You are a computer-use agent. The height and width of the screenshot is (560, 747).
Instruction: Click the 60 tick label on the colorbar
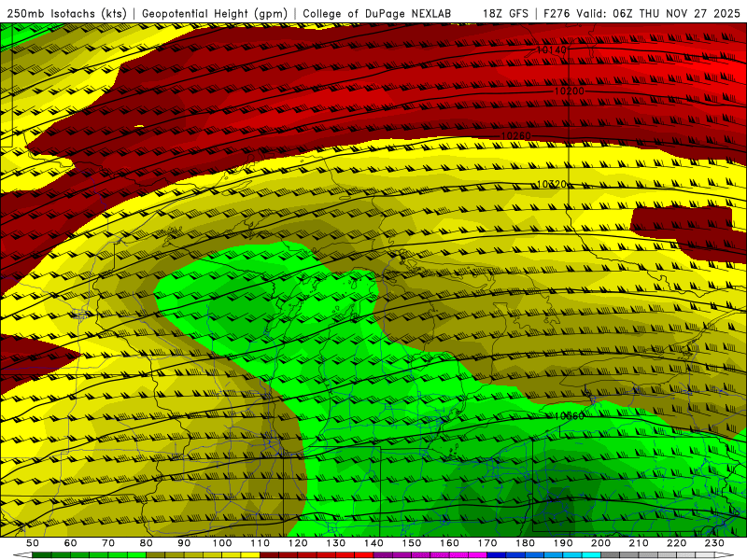coord(71,543)
